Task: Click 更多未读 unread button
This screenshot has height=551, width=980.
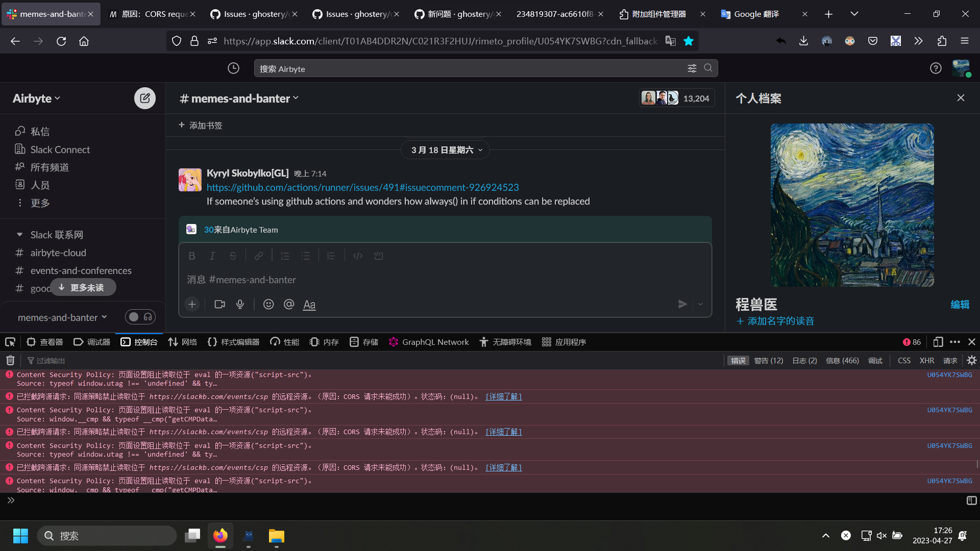Action: tap(83, 287)
